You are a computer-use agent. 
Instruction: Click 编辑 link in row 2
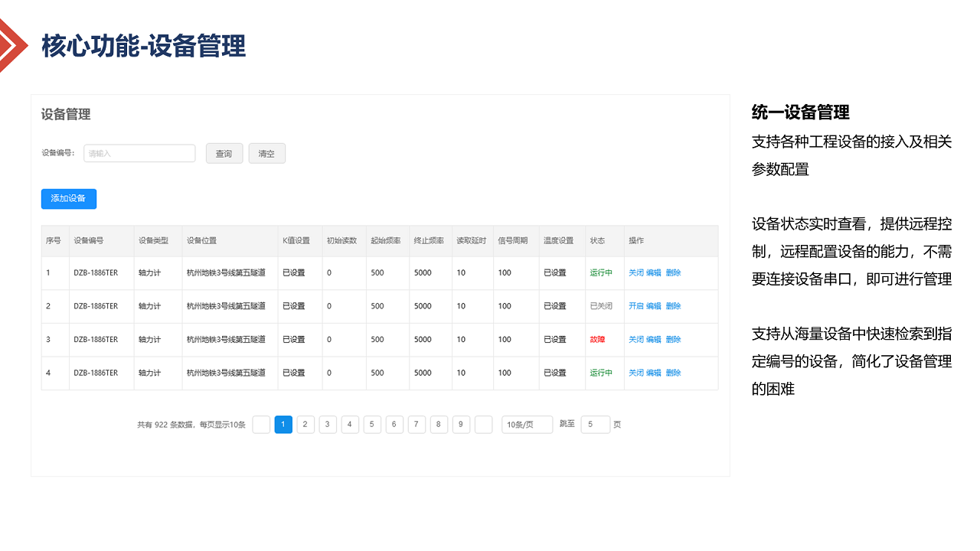pos(654,306)
